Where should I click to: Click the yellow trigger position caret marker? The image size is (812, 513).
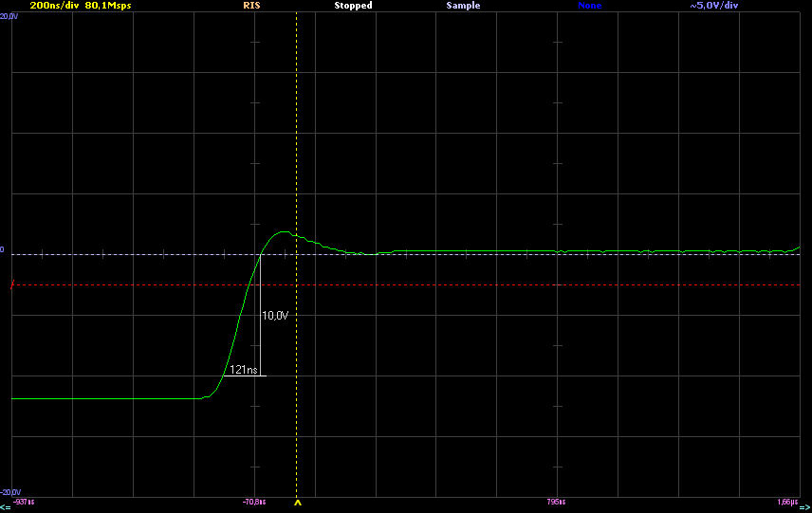click(x=297, y=504)
